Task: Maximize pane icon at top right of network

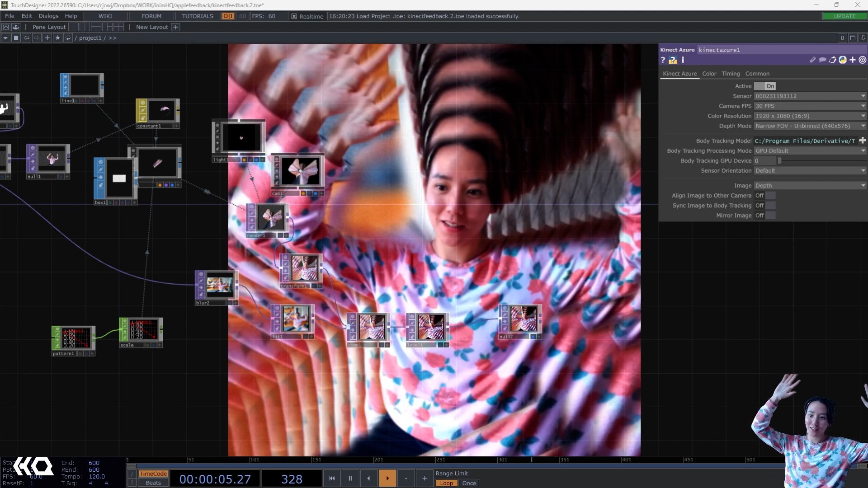Action: 853,38
